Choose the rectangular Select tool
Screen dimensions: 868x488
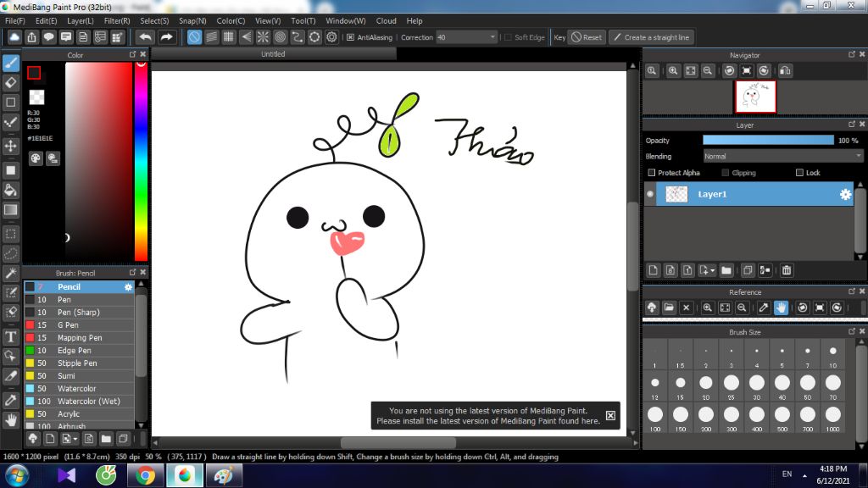pyautogui.click(x=10, y=234)
